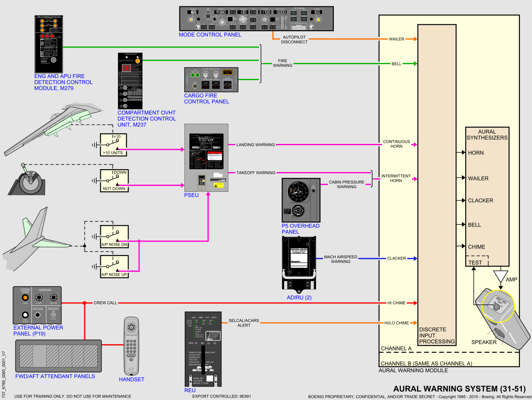Click the handset telephone icon

(131, 346)
